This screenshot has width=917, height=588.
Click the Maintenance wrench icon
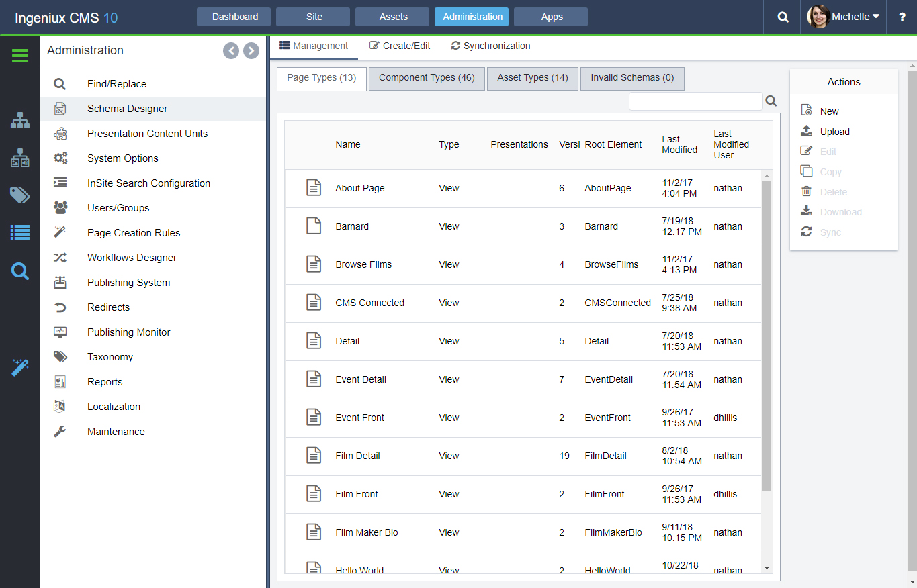coord(59,431)
